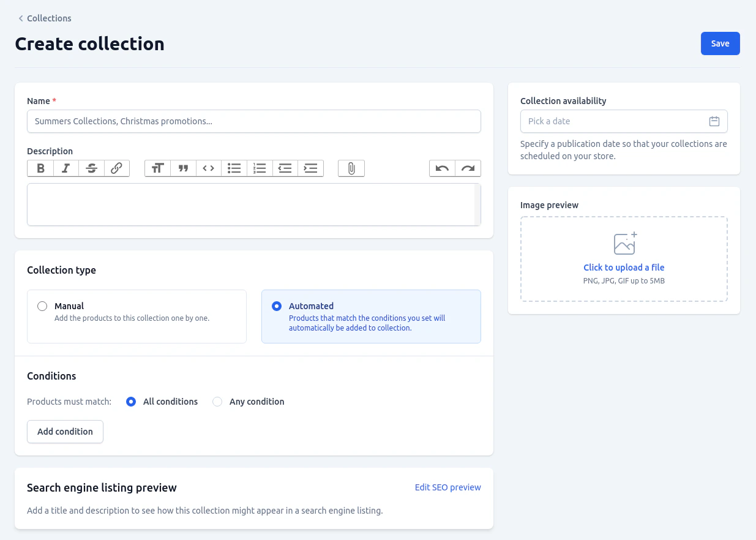Click 'Search engine listing preview' heading
Image resolution: width=756 pixels, height=540 pixels.
tap(102, 488)
